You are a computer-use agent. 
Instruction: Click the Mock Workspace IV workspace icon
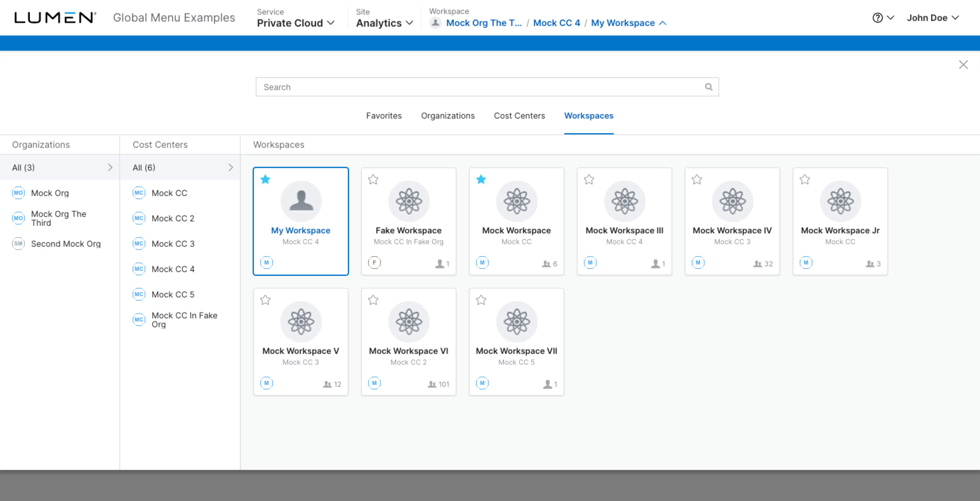click(732, 201)
